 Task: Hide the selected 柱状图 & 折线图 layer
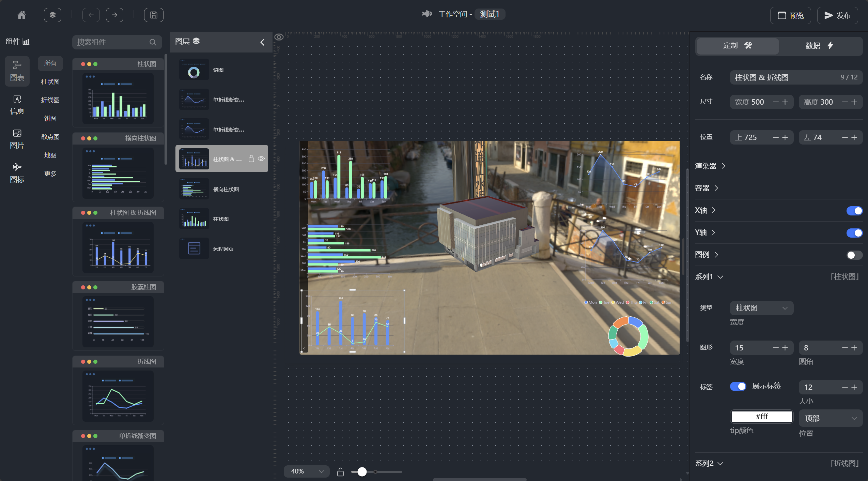click(x=261, y=159)
